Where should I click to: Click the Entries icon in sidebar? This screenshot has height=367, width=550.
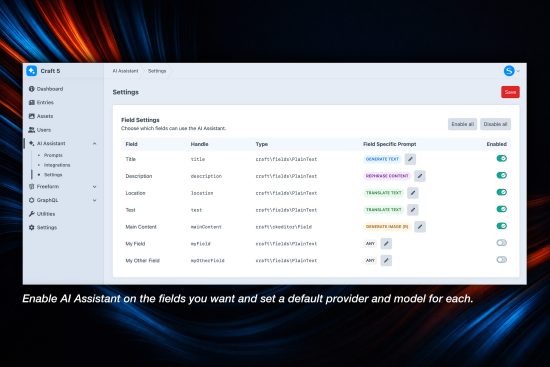click(32, 102)
